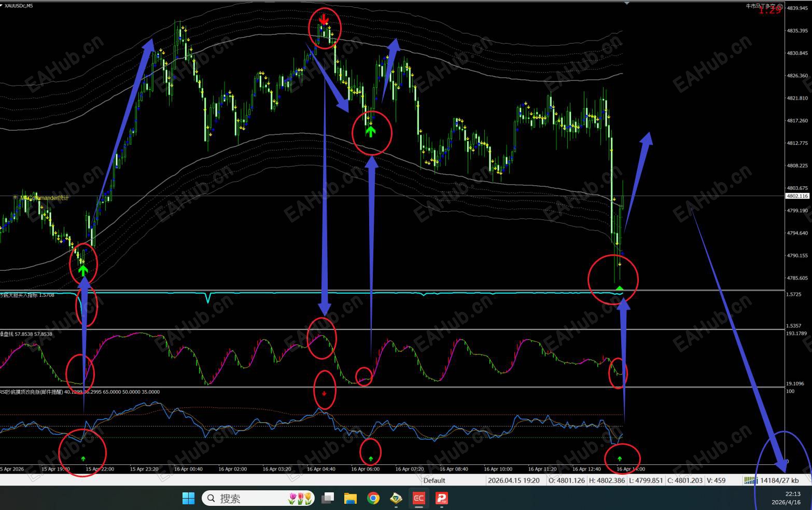Click the 16 Apr 00:40 time axis label
The image size is (812, 510).
(188, 469)
